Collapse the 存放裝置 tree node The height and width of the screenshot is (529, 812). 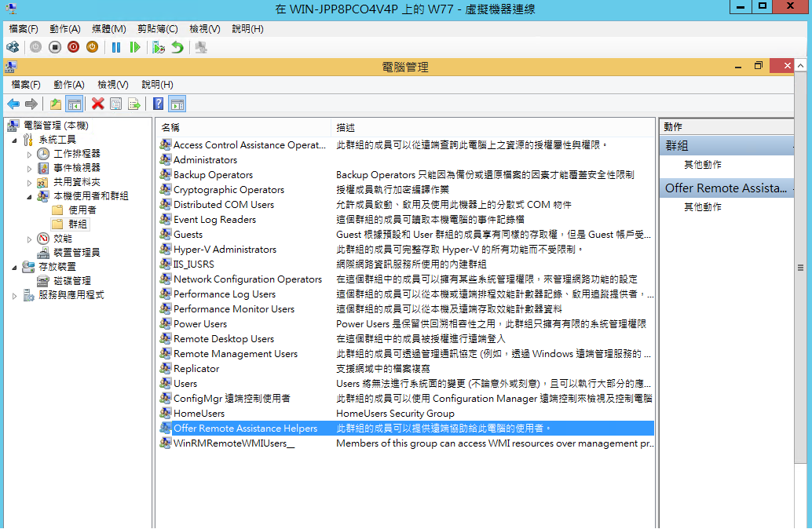[x=14, y=268]
